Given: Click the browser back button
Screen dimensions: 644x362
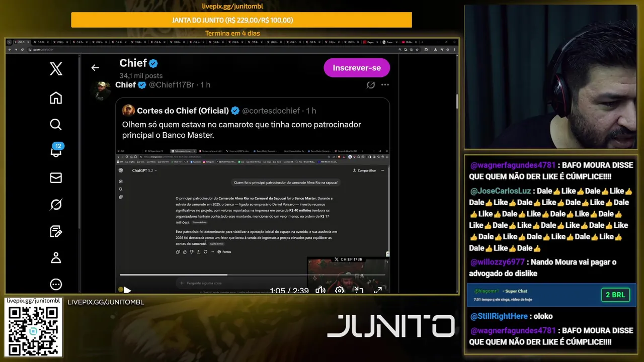Looking at the screenshot, I should coord(10,50).
